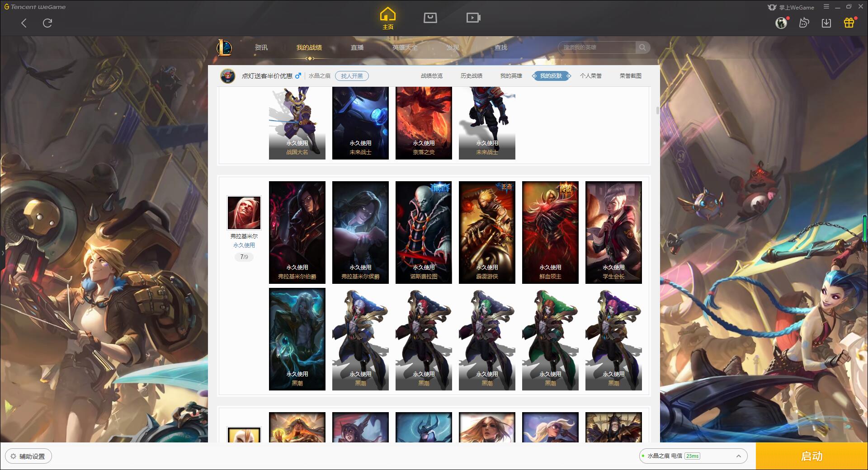The width and height of the screenshot is (868, 470).
Task: Open the download manager icon
Action: 826,23
